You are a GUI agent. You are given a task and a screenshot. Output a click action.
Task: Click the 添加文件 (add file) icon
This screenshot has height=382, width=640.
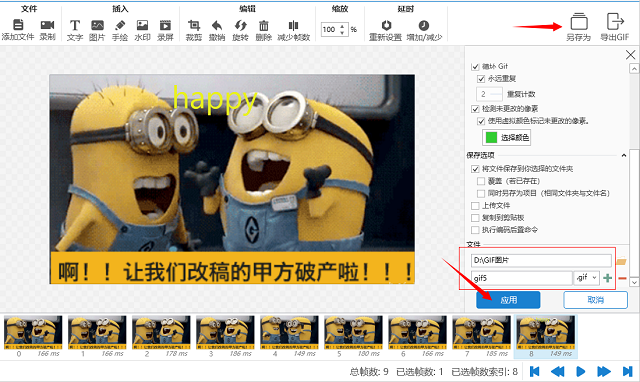[x=18, y=25]
